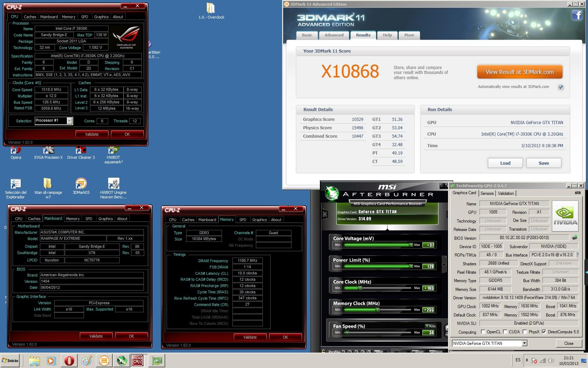The width and height of the screenshot is (588, 368).
Task: Toggle the fan speed Auto button in Afterburner
Action: pos(430,326)
